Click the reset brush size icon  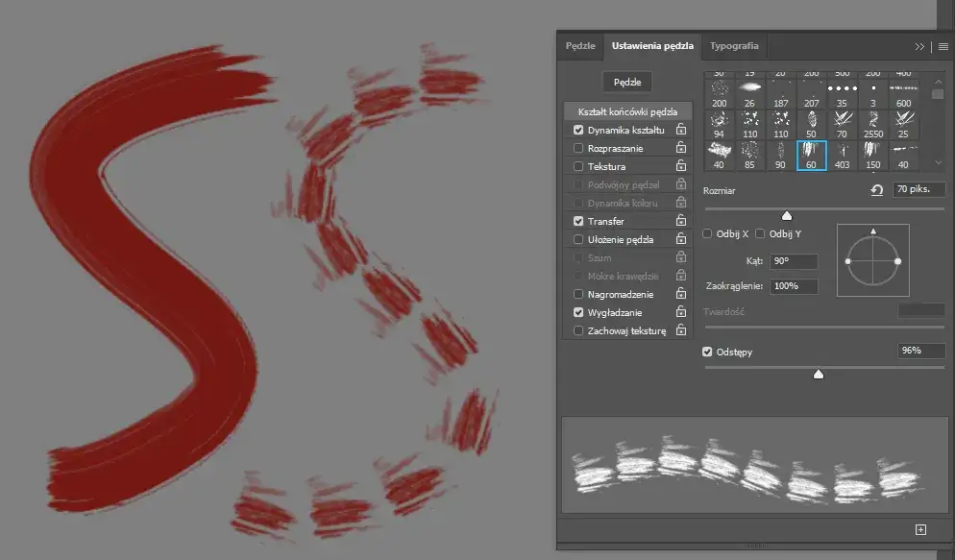[x=875, y=190]
